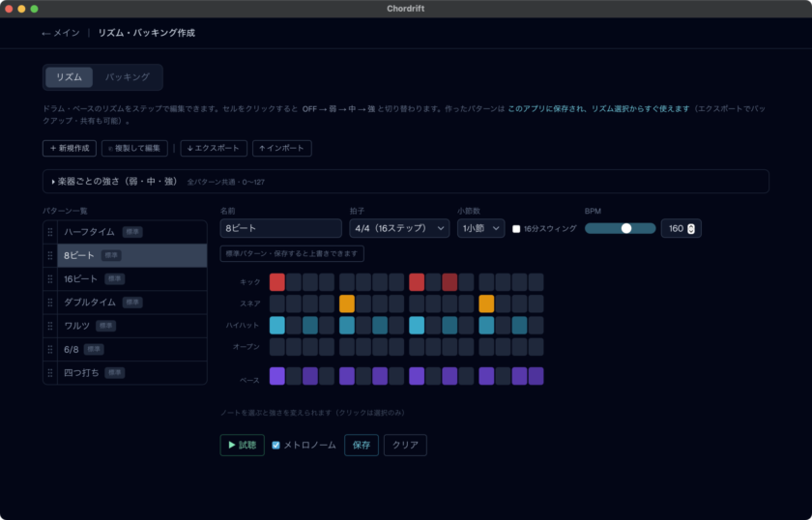Viewport: 812px width, 520px height.
Task: Toggle ベース step 16
Action: click(536, 376)
